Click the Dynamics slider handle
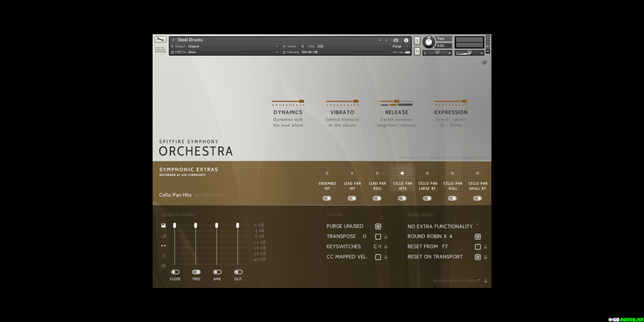Image resolution: width=644 pixels, height=322 pixels. (301, 101)
